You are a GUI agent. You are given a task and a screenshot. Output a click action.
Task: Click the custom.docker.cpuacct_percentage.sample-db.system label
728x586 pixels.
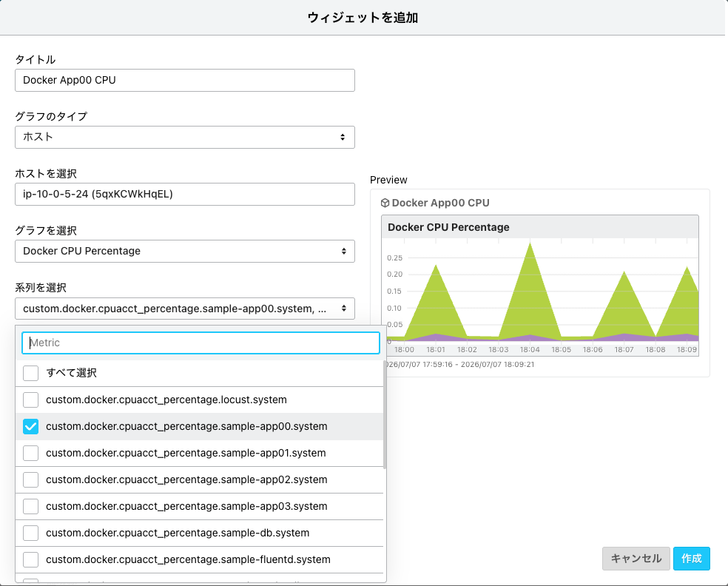pyautogui.click(x=178, y=533)
